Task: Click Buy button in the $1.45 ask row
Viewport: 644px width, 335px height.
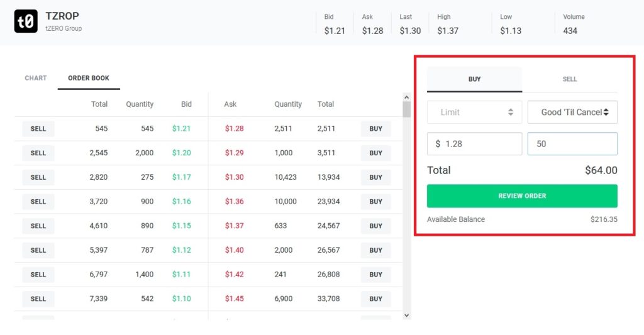Action: (x=375, y=299)
